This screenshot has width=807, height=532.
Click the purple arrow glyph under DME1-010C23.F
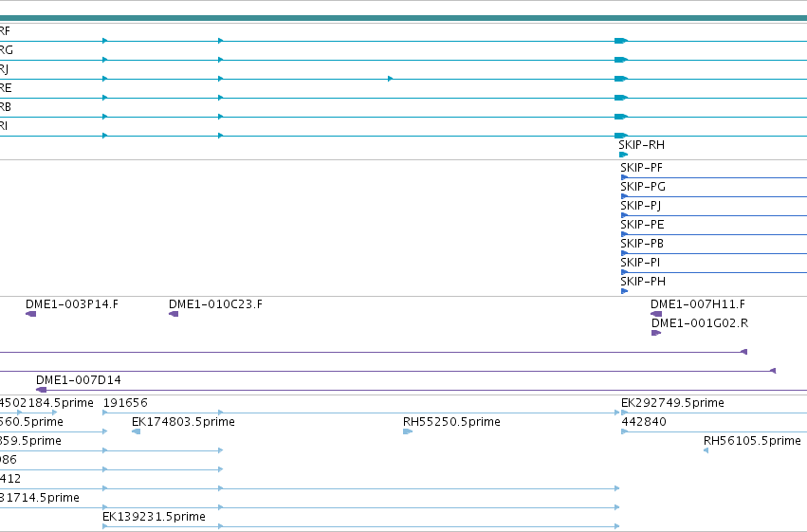click(x=174, y=314)
